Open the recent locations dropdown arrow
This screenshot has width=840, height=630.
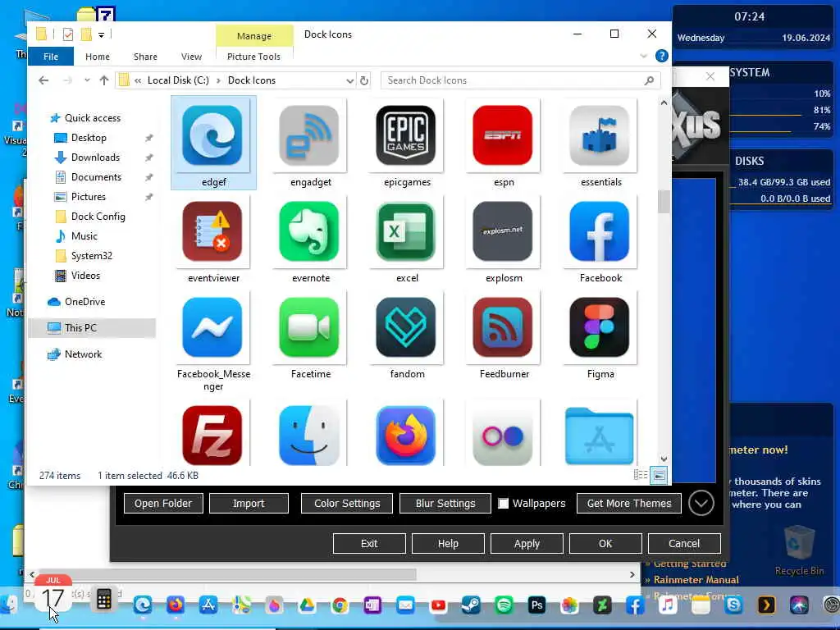(x=87, y=80)
